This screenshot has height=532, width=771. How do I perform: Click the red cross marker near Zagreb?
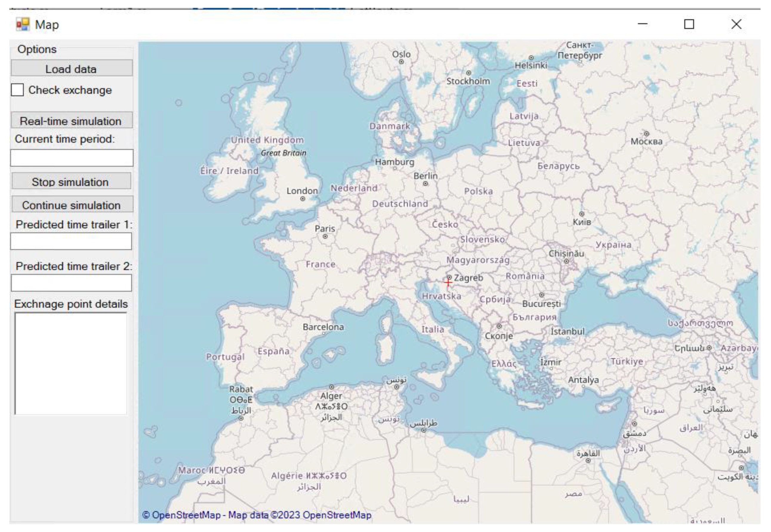click(448, 282)
